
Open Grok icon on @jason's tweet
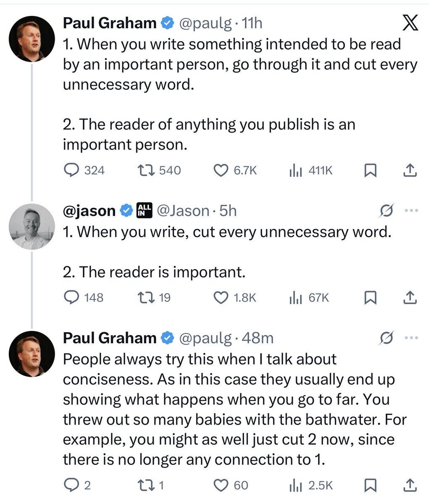point(386,211)
